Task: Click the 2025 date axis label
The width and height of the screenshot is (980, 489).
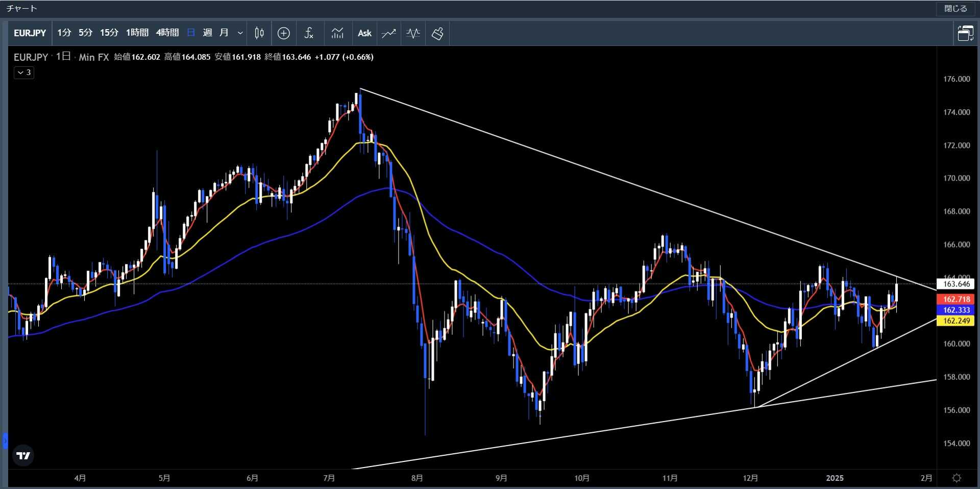Action: pyautogui.click(x=835, y=478)
